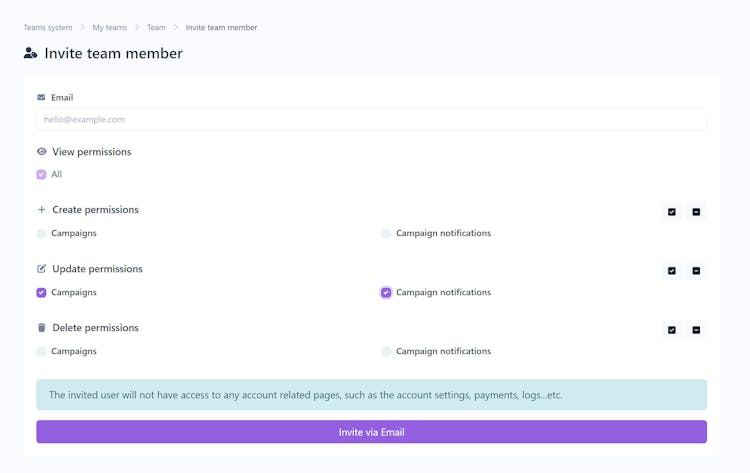Enable Campaign notifications under Create permissions
Screen dimensions: 750x473
(x=386, y=233)
